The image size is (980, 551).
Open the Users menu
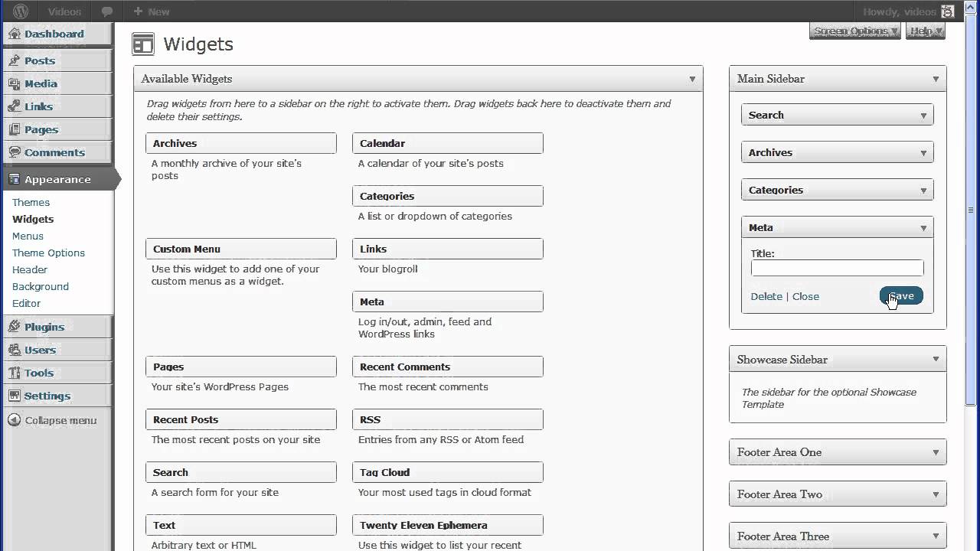click(x=57, y=350)
